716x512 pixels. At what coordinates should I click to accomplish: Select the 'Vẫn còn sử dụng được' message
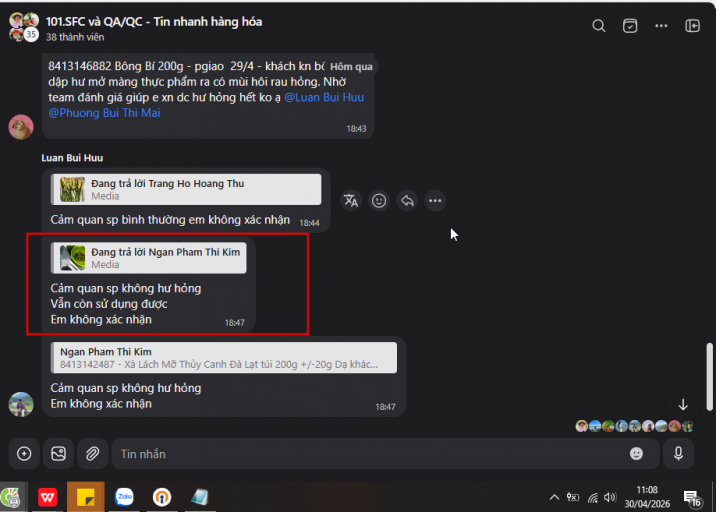pos(109,304)
